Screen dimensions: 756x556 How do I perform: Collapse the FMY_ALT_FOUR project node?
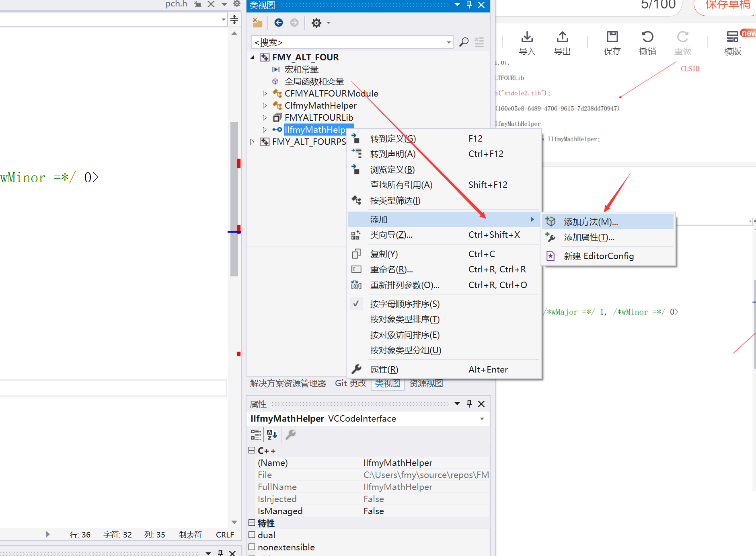pos(253,58)
